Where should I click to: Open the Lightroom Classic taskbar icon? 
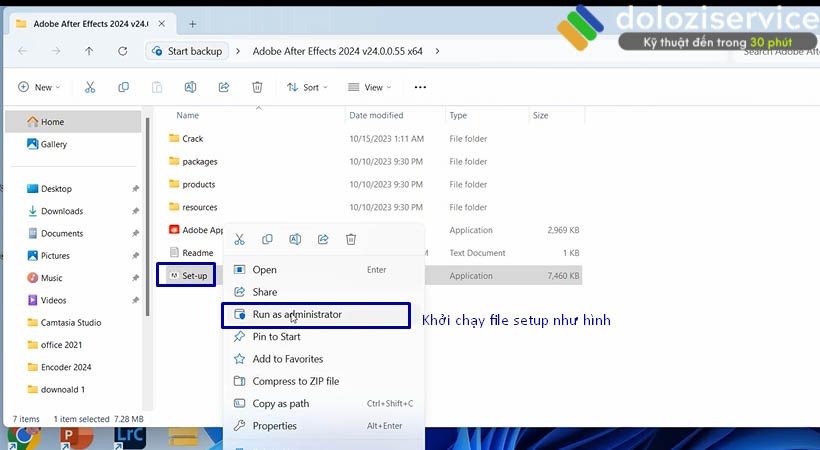(129, 437)
